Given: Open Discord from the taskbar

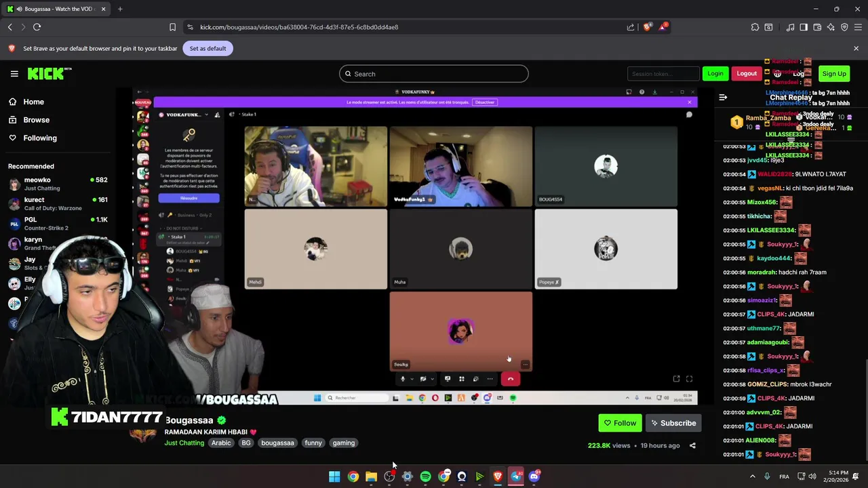Looking at the screenshot, I should pyautogui.click(x=534, y=476).
